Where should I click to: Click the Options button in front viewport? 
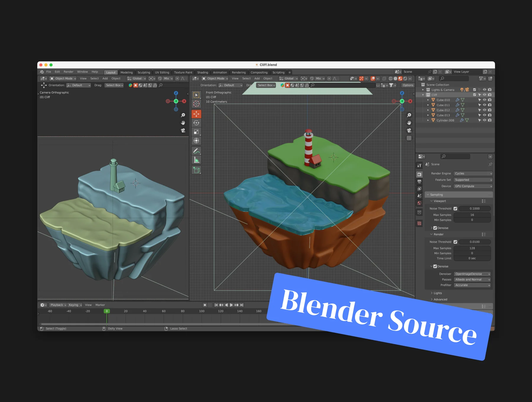tap(408, 85)
